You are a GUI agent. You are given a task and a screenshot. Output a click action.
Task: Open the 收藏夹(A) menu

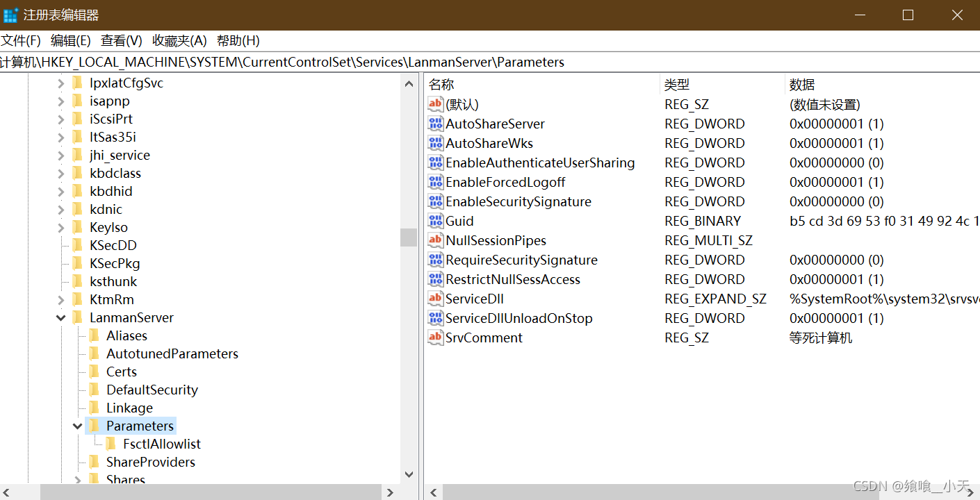tap(179, 41)
